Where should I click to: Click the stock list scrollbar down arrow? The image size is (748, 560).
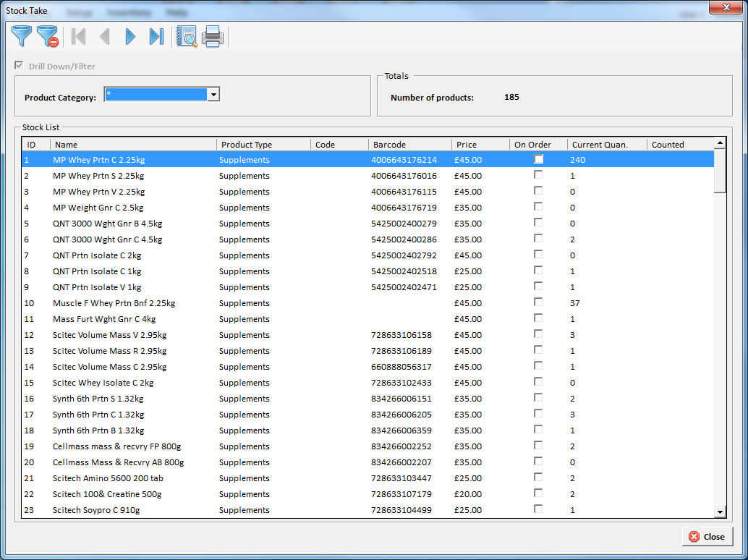click(x=720, y=512)
